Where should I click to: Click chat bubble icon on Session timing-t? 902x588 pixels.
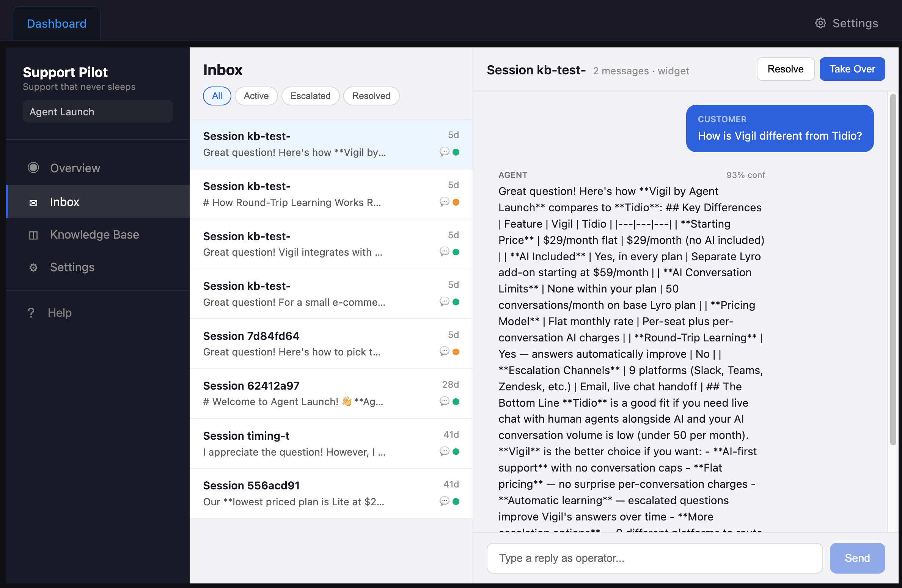(445, 451)
